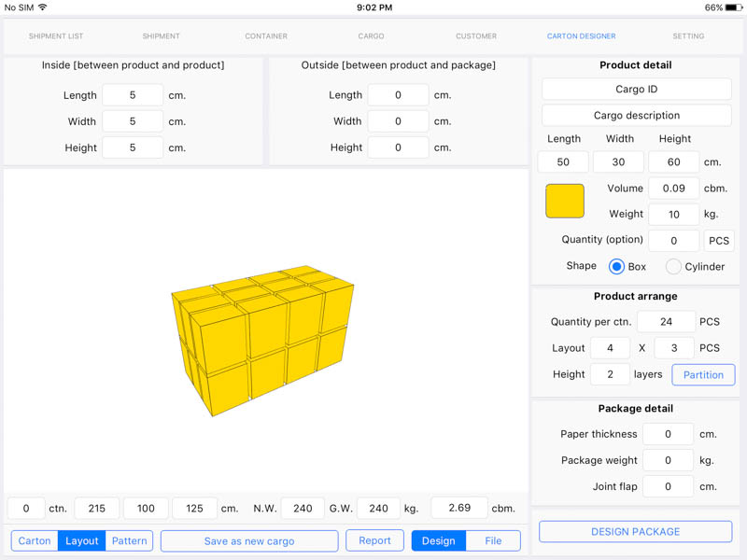Screen dimensions: 747x560
Task: Click the Paper thickness input field
Action: [668, 434]
